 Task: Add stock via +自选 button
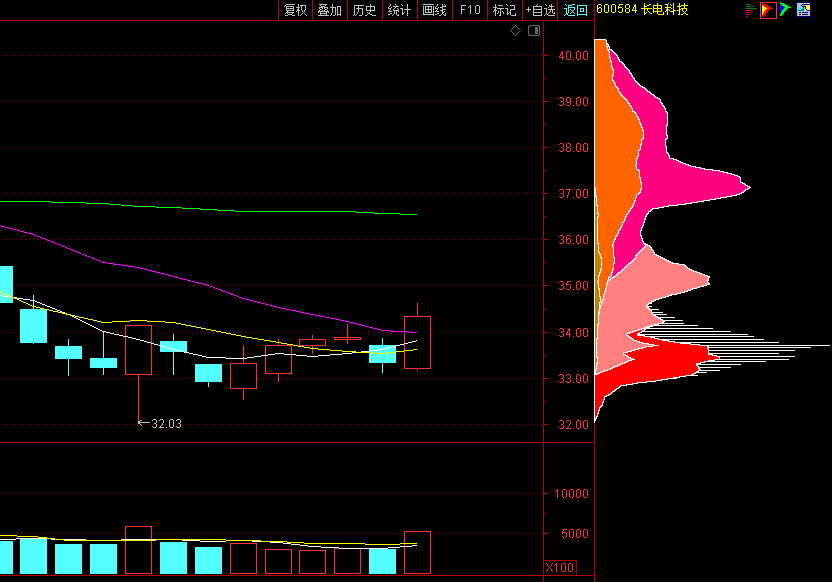[x=540, y=10]
